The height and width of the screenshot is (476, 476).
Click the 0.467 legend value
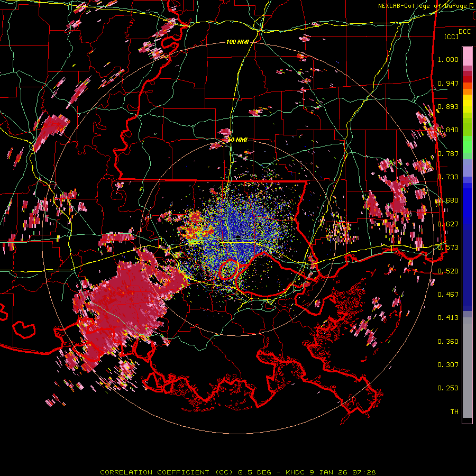point(448,294)
